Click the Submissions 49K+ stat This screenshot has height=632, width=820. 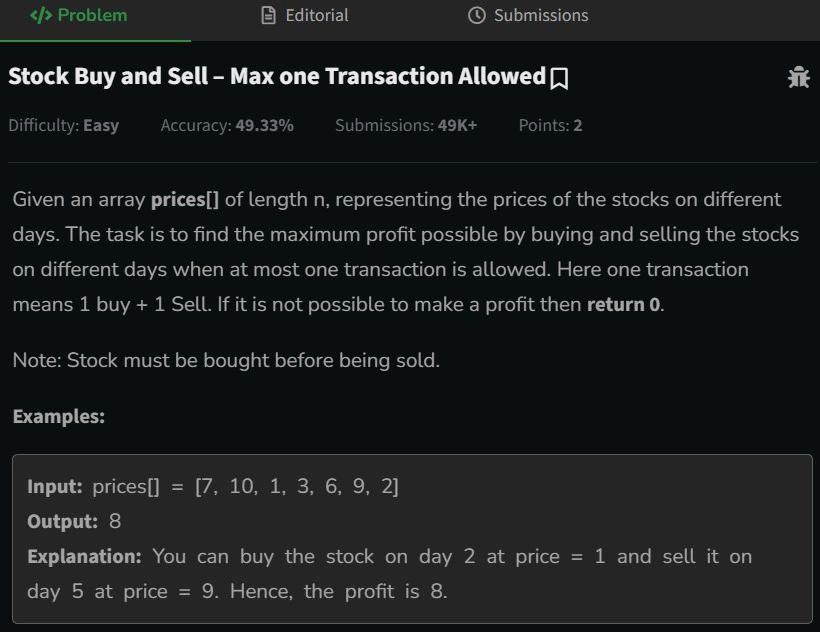(406, 125)
